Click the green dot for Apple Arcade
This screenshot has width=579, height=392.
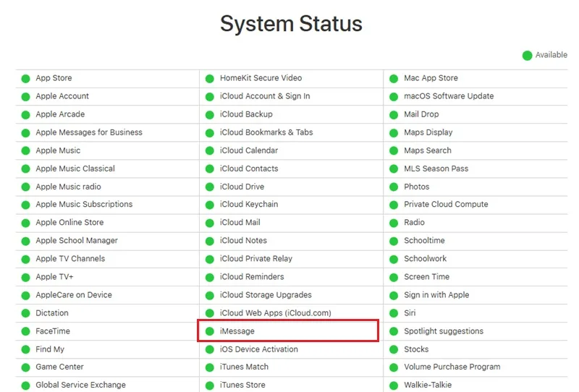coord(25,115)
